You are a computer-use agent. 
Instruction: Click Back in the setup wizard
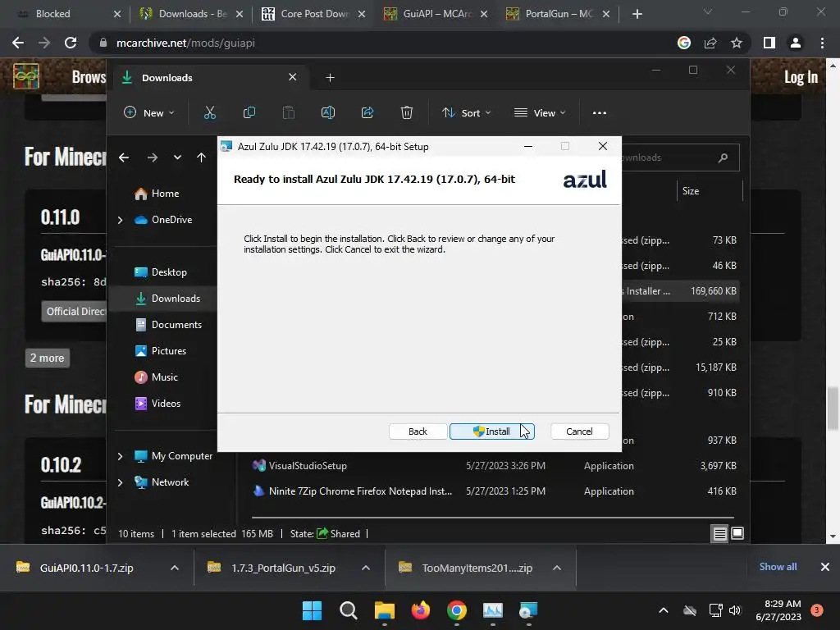418,431
